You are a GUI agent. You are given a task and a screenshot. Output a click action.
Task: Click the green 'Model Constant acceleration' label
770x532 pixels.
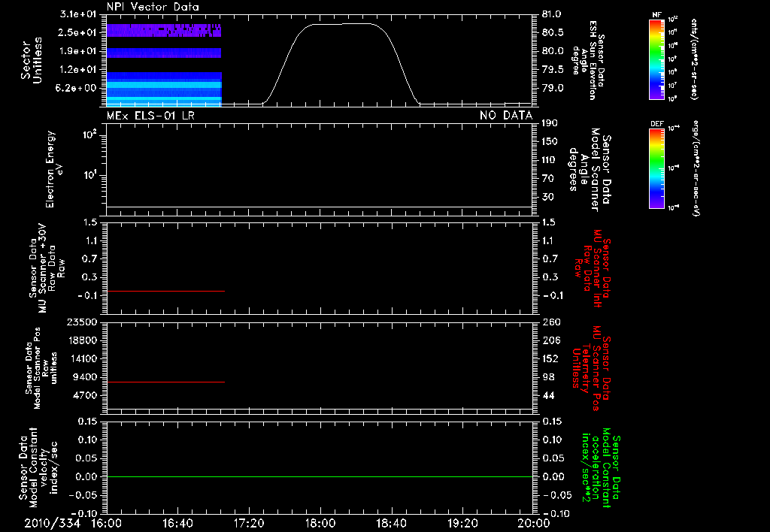[600, 467]
